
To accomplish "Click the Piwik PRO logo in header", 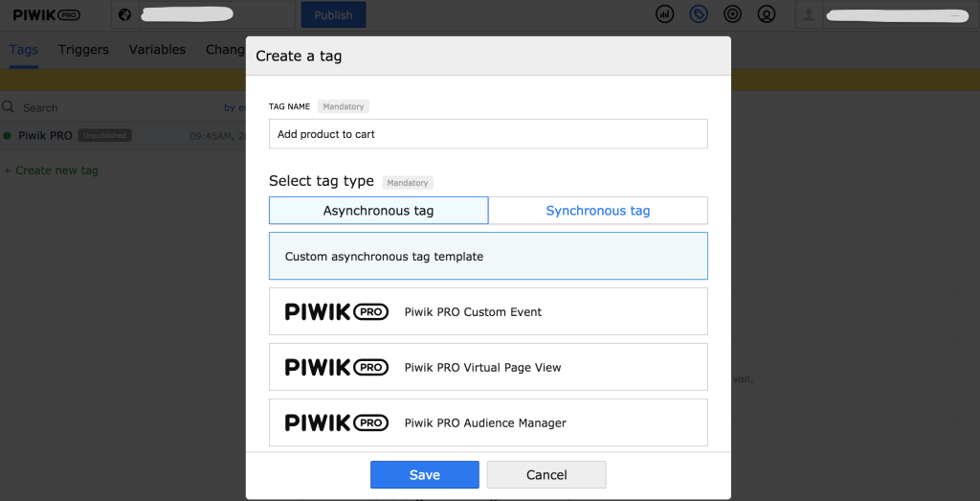I will [x=47, y=15].
